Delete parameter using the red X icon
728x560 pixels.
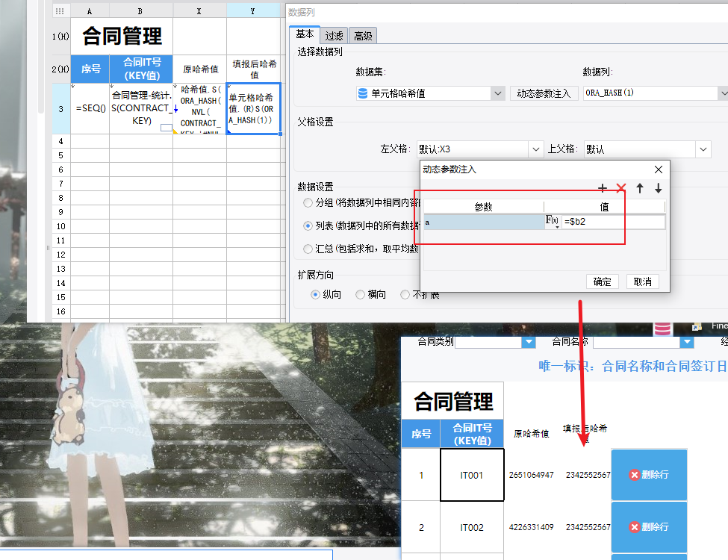(620, 188)
